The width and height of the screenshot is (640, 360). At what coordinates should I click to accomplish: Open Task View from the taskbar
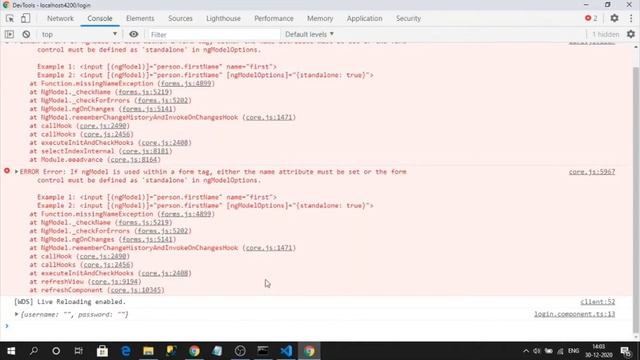coord(78,351)
